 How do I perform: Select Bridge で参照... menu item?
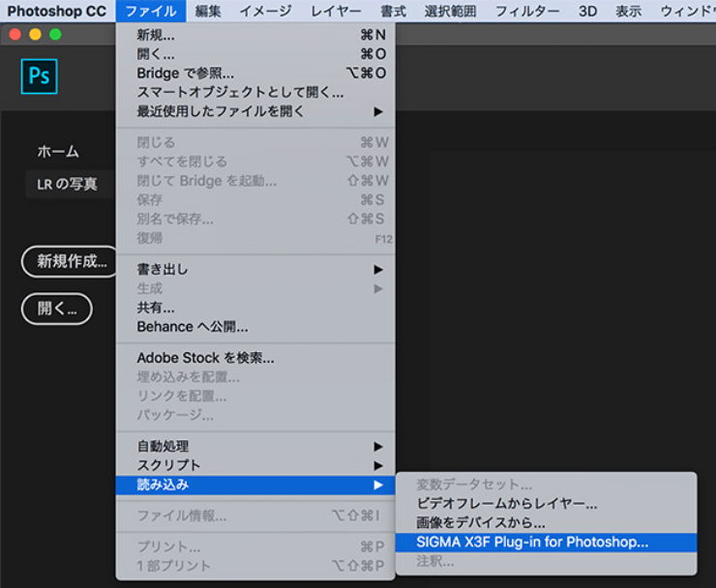tap(255, 73)
